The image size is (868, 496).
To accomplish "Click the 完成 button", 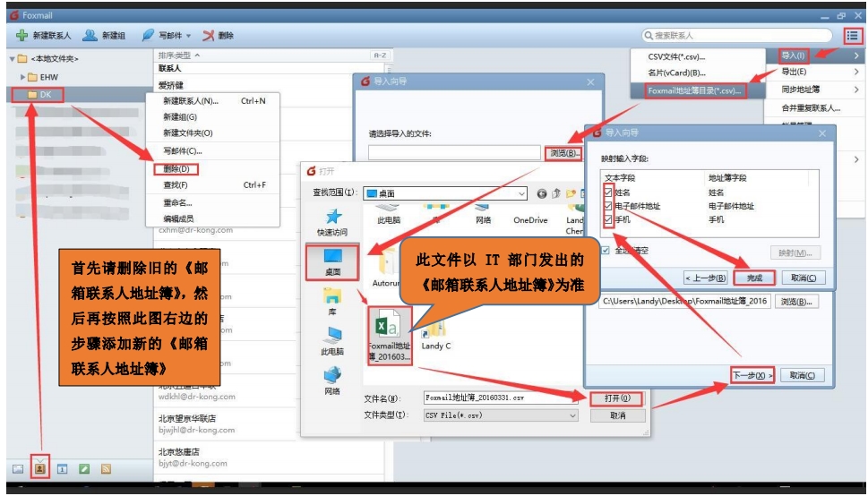I will tap(754, 278).
